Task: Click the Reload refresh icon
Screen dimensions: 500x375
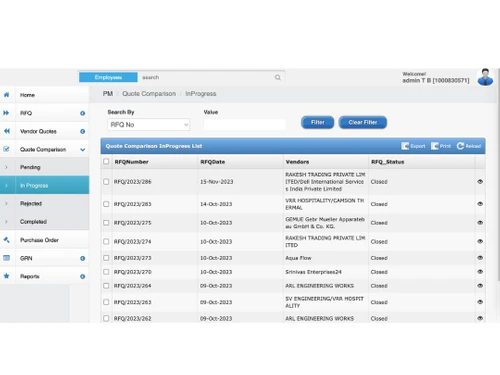Action: click(x=460, y=146)
